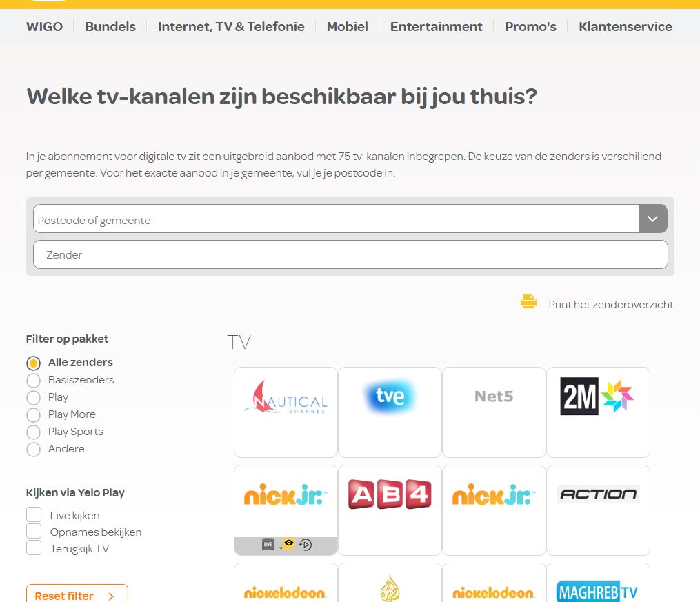Open the Promo's menu
Screen dimensions: 700x602
point(530,27)
